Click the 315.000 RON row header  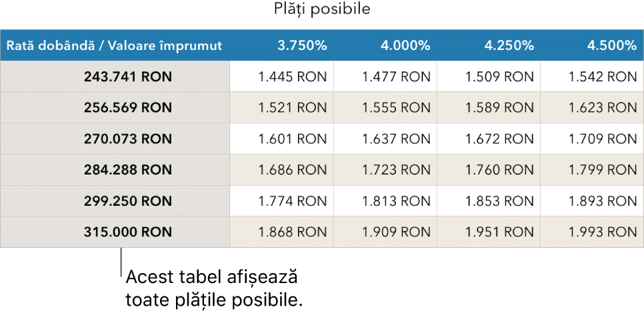point(127,232)
